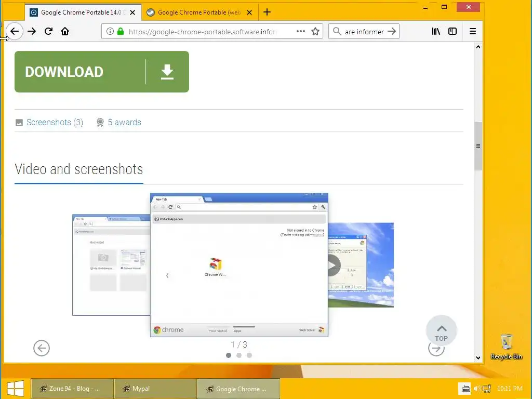Play the video thumbnail on the right
532x399 pixels.
pyautogui.click(x=361, y=265)
